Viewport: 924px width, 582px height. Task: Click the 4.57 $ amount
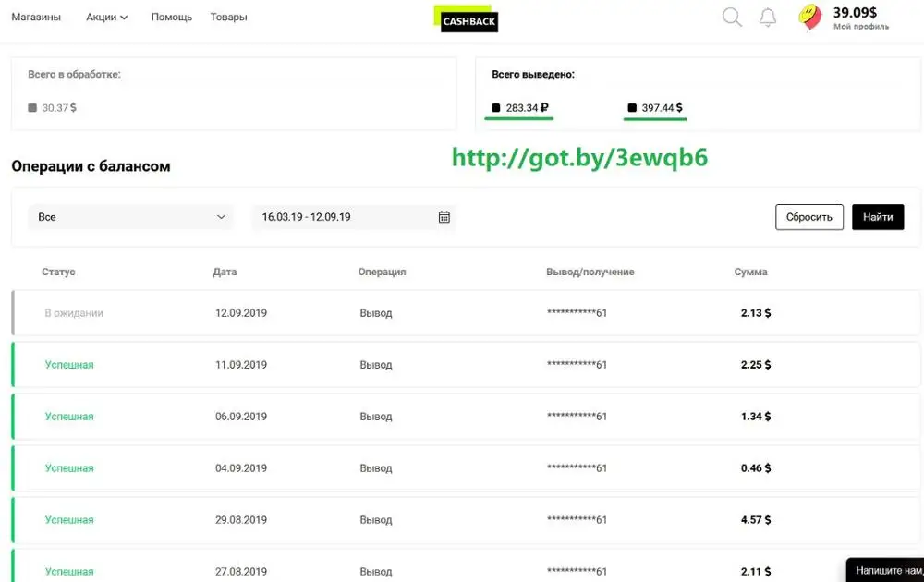(756, 520)
